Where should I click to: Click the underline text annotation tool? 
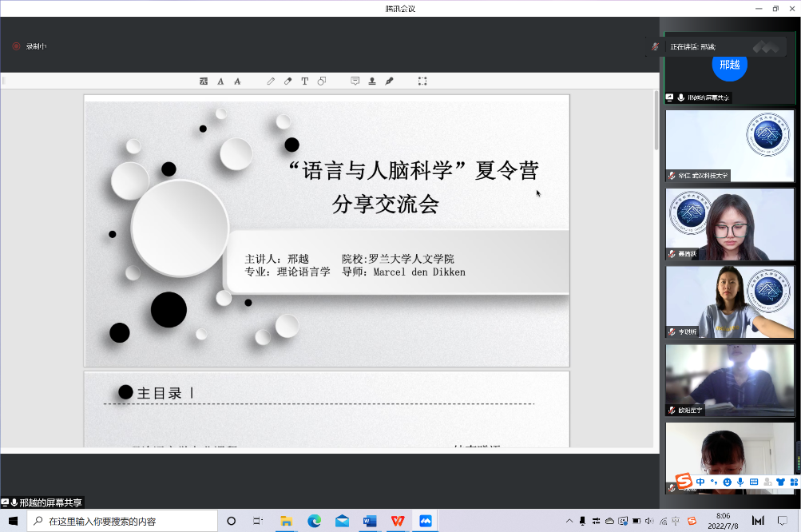coord(220,81)
